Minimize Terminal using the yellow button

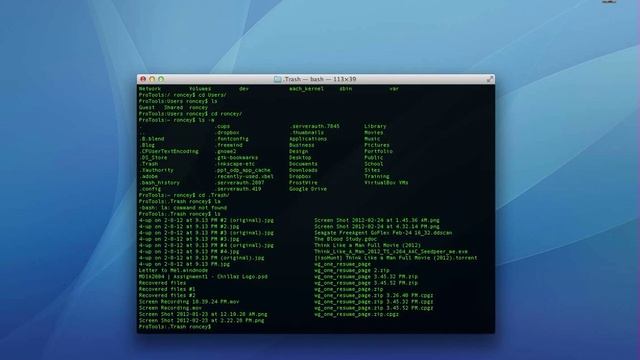pyautogui.click(x=152, y=79)
